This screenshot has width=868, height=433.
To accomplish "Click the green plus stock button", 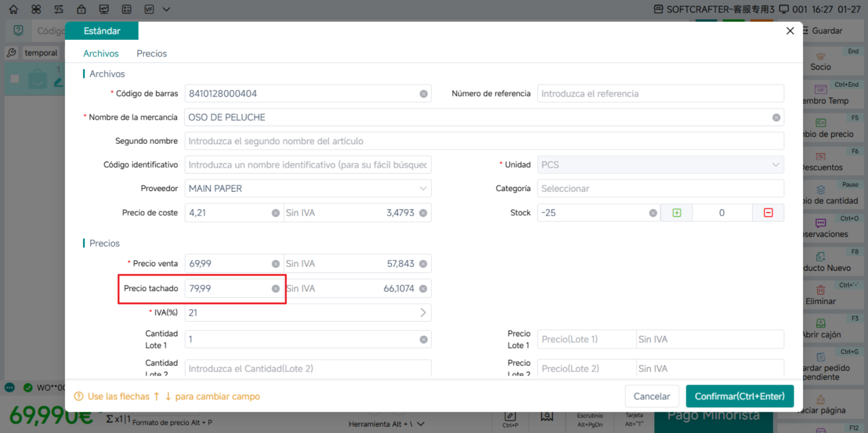I will (x=677, y=213).
